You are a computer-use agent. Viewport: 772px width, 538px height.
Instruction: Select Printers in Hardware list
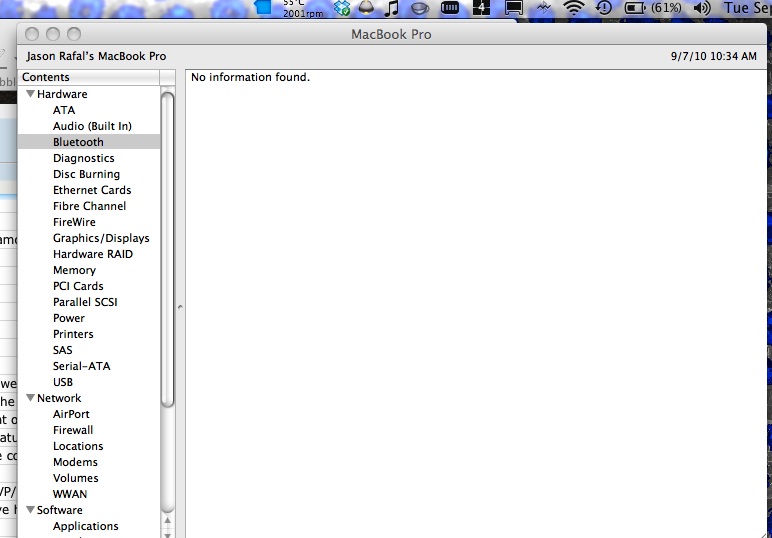click(x=73, y=334)
